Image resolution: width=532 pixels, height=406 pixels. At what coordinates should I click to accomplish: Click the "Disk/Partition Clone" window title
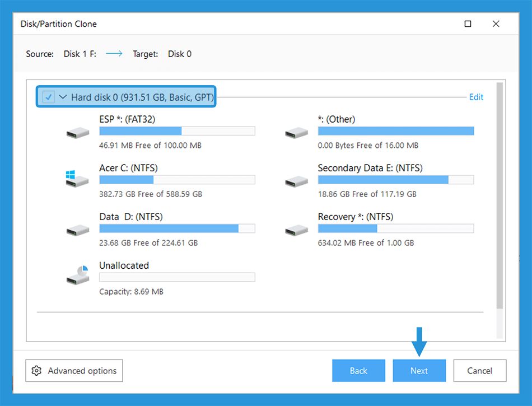click(x=59, y=24)
